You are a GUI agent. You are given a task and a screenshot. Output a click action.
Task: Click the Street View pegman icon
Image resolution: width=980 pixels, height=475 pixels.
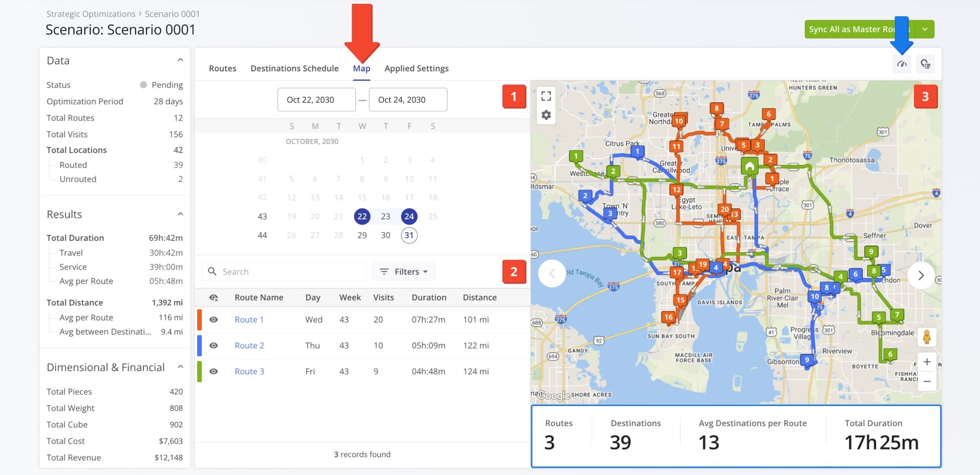[x=926, y=337]
